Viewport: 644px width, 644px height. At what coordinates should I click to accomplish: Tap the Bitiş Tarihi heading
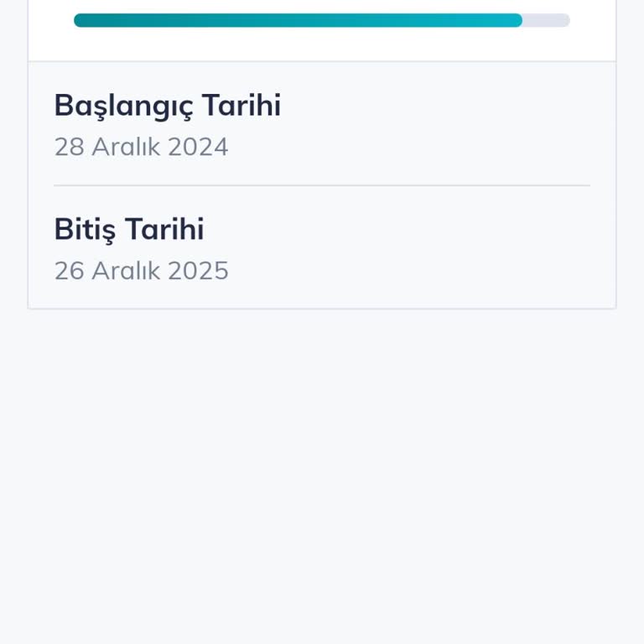pyautogui.click(x=128, y=229)
